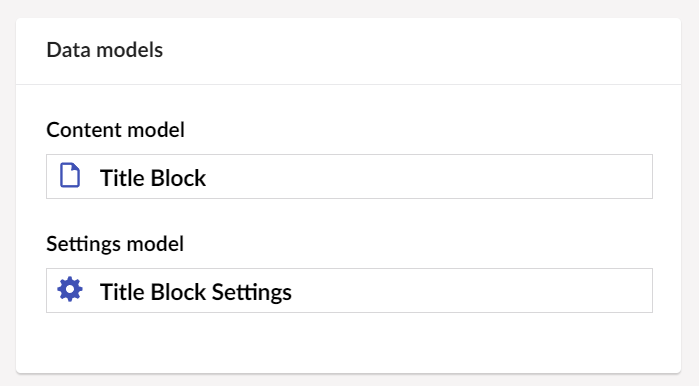The height and width of the screenshot is (386, 699).
Task: Click blank space below Title Block Settings row
Action: [349, 342]
